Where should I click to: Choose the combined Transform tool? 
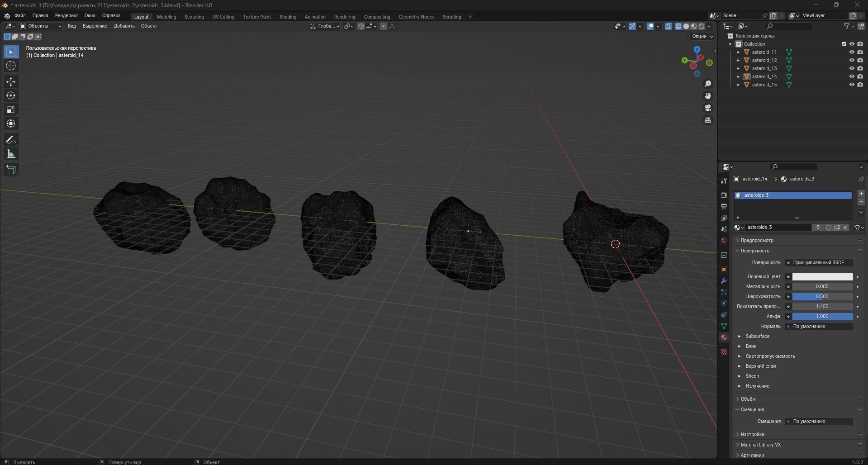(x=11, y=124)
